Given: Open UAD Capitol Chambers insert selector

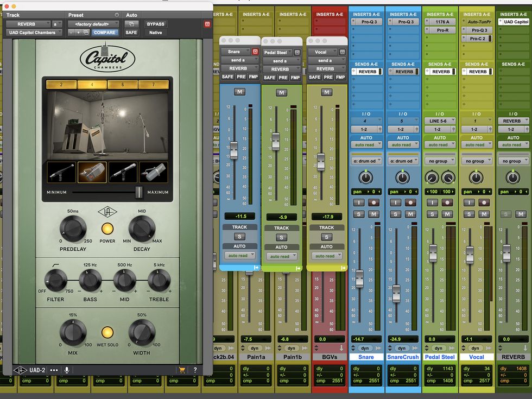Looking at the screenshot, I should coord(34,33).
